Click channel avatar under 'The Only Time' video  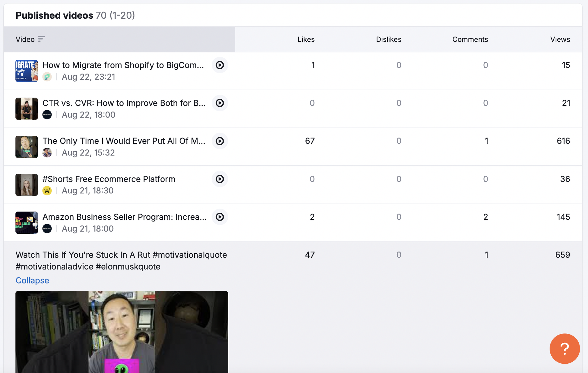(47, 153)
